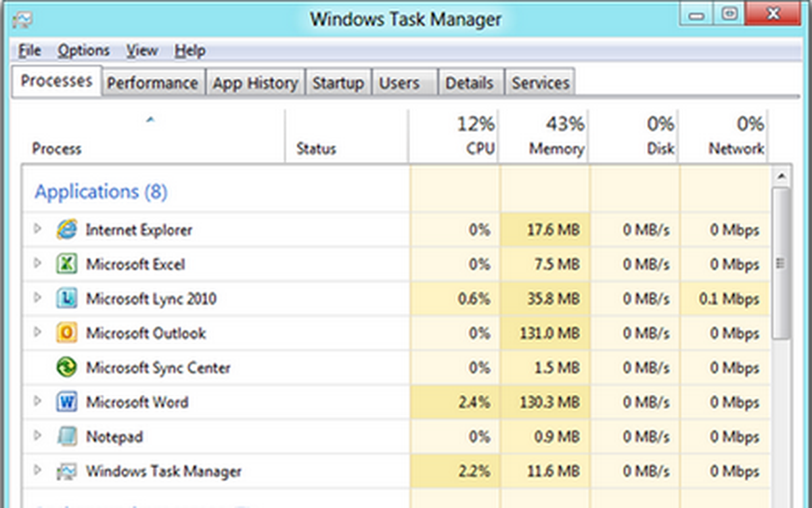Select the Microsoft Excel row name
The width and height of the screenshot is (812, 508).
click(x=135, y=264)
